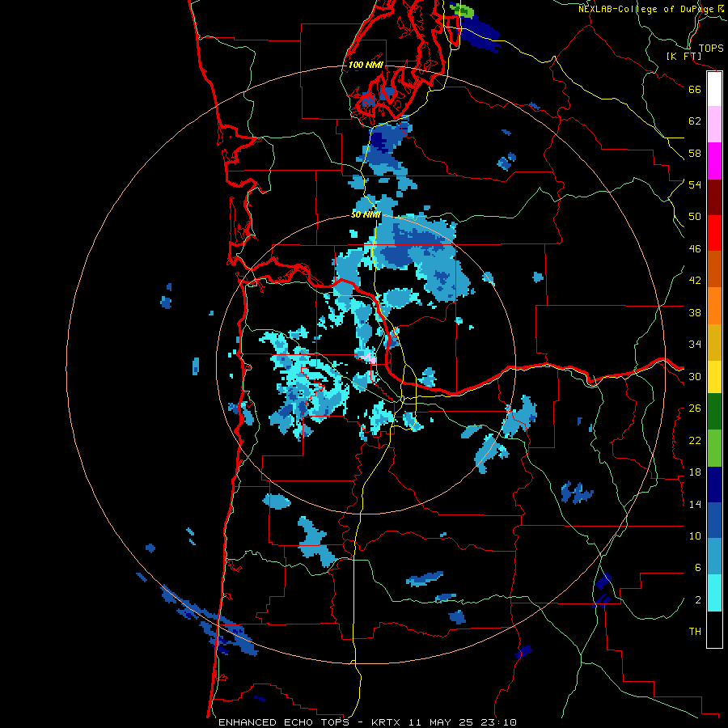Select the dark red legend color band
The width and height of the screenshot is (728, 728).
click(x=714, y=197)
